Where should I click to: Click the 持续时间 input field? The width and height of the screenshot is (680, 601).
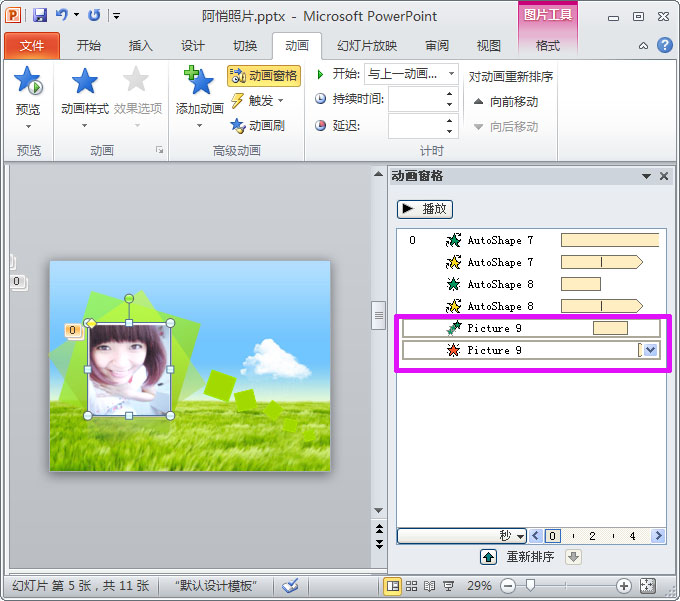click(415, 99)
